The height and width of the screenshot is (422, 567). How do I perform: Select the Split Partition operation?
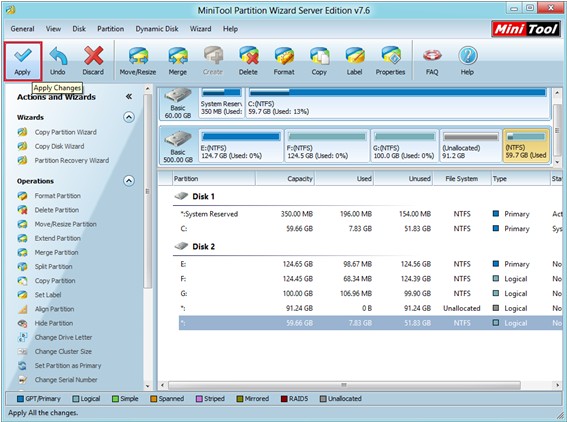pyautogui.click(x=54, y=266)
